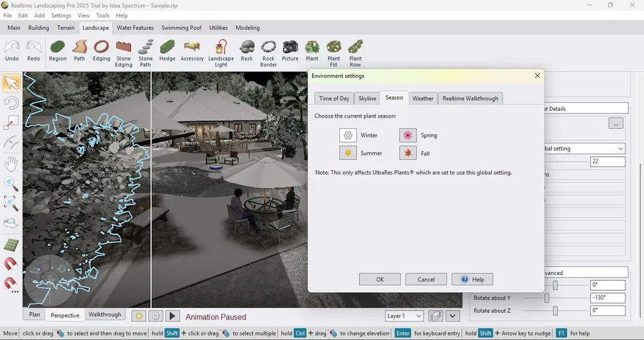This screenshot has height=340, width=644.
Task: Open the Water Features ribbon tab
Action: coord(135,28)
